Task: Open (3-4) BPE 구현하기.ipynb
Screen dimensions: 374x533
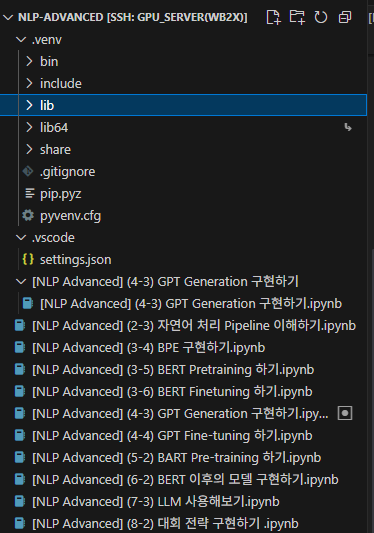Action: coord(149,348)
